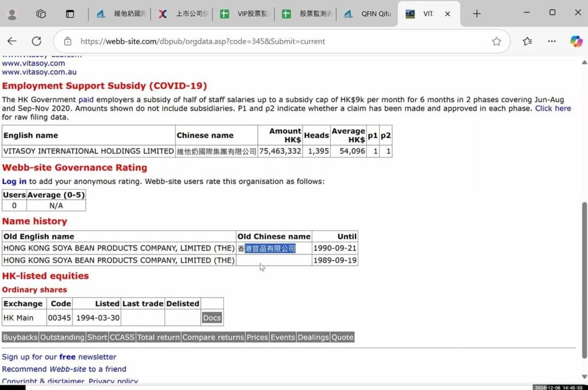The image size is (588, 390).
Task: Open the tab actions workspaces icon
Action: [x=41, y=14]
